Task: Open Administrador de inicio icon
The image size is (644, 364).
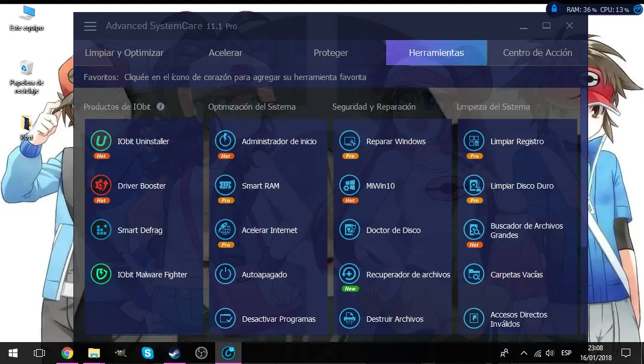Action: [225, 141]
